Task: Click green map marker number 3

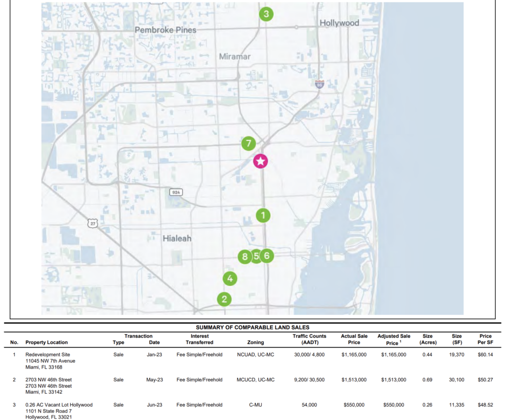Action: tap(266, 14)
